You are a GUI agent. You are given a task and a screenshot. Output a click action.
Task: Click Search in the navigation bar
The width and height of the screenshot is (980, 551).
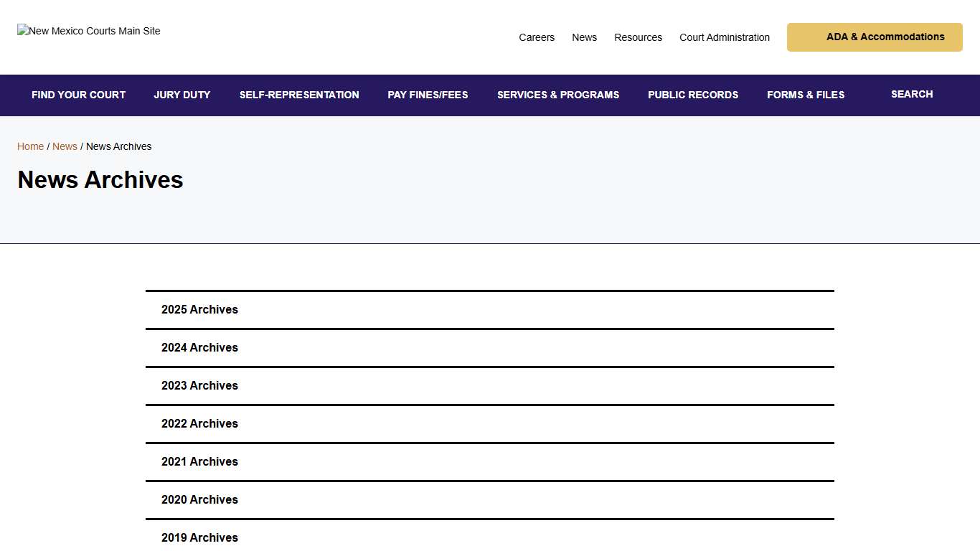[x=912, y=94]
